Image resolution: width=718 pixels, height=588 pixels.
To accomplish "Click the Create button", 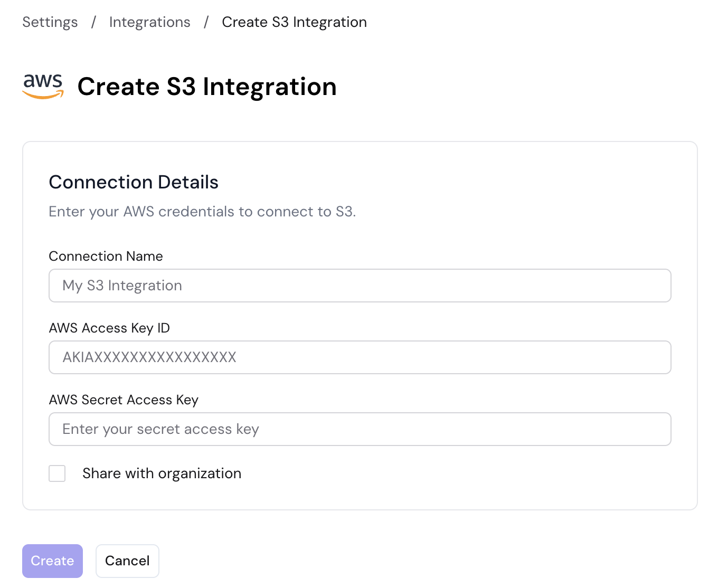I will 52,561.
